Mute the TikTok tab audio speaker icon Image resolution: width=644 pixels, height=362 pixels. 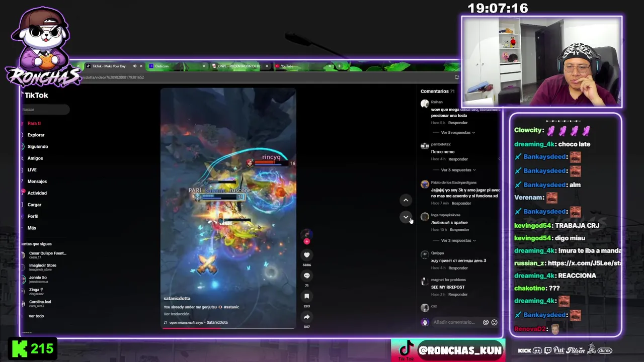click(x=135, y=66)
